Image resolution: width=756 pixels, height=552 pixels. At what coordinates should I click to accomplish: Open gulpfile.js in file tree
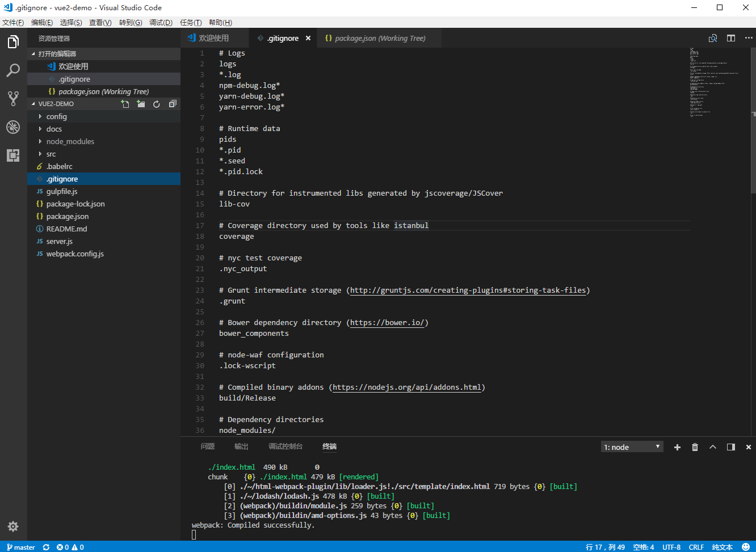point(104,191)
